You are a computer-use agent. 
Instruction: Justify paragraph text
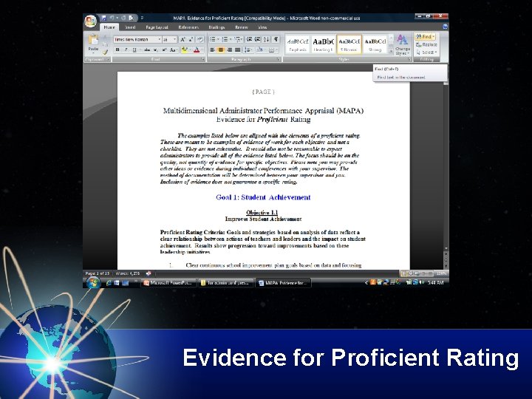point(238,50)
